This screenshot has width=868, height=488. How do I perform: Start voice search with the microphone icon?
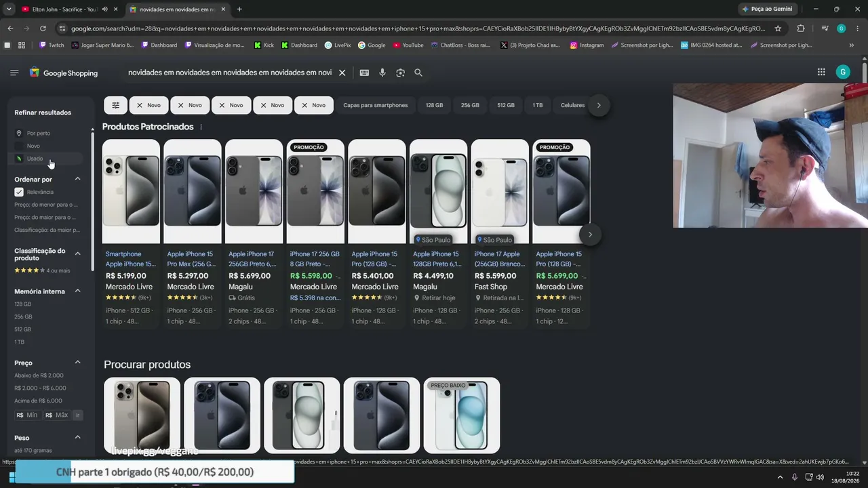[382, 73]
